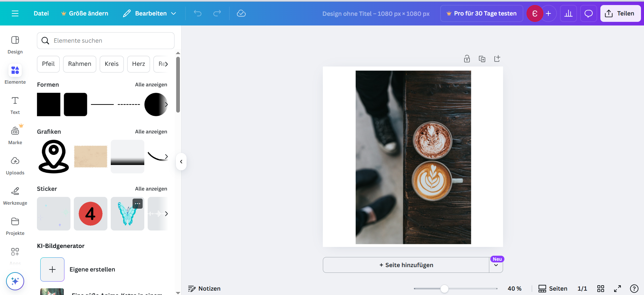
Task: Open the Werkzeuge sidebar panel
Action: pyautogui.click(x=15, y=196)
